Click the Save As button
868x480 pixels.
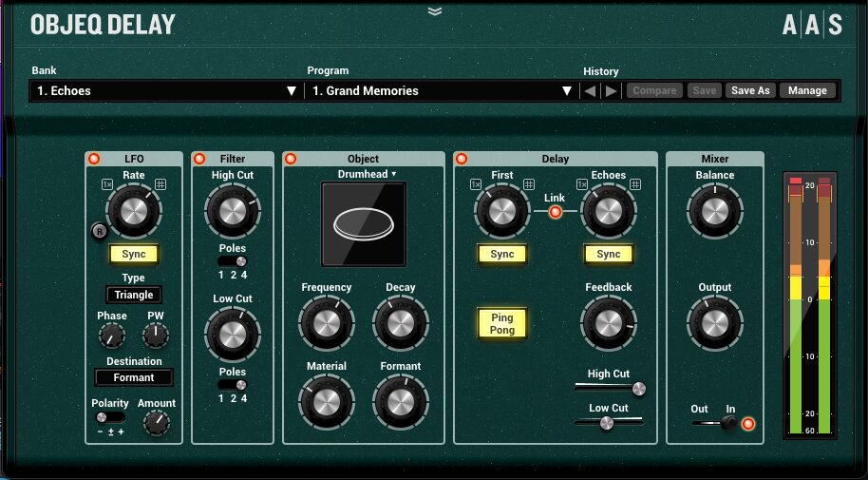[x=750, y=91]
